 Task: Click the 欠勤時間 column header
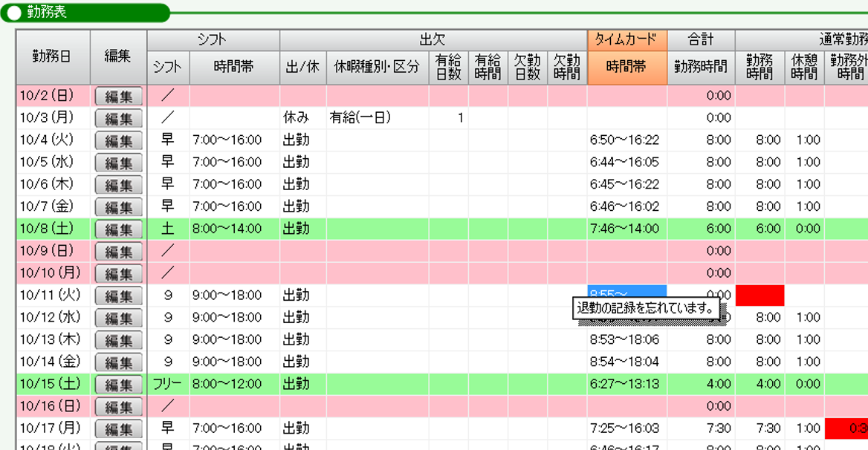[567, 68]
